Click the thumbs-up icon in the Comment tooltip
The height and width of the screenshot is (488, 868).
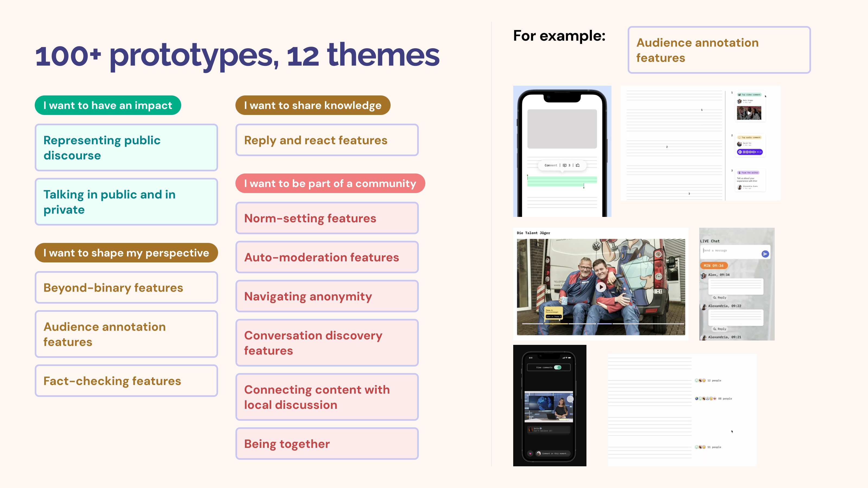(578, 165)
